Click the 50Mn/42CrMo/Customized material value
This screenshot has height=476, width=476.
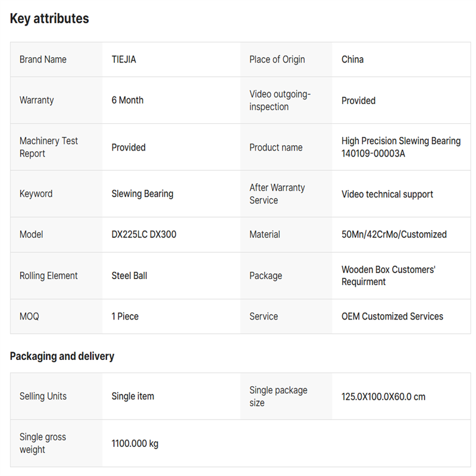pos(394,234)
